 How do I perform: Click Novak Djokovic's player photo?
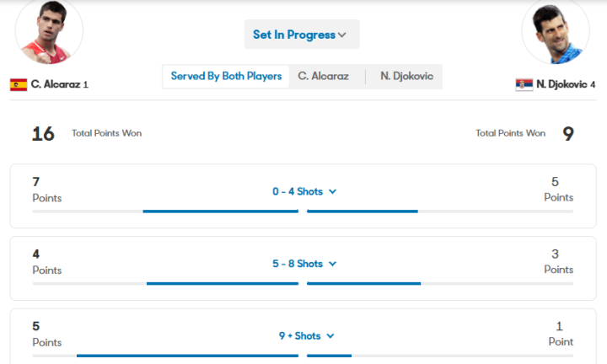coord(556,32)
